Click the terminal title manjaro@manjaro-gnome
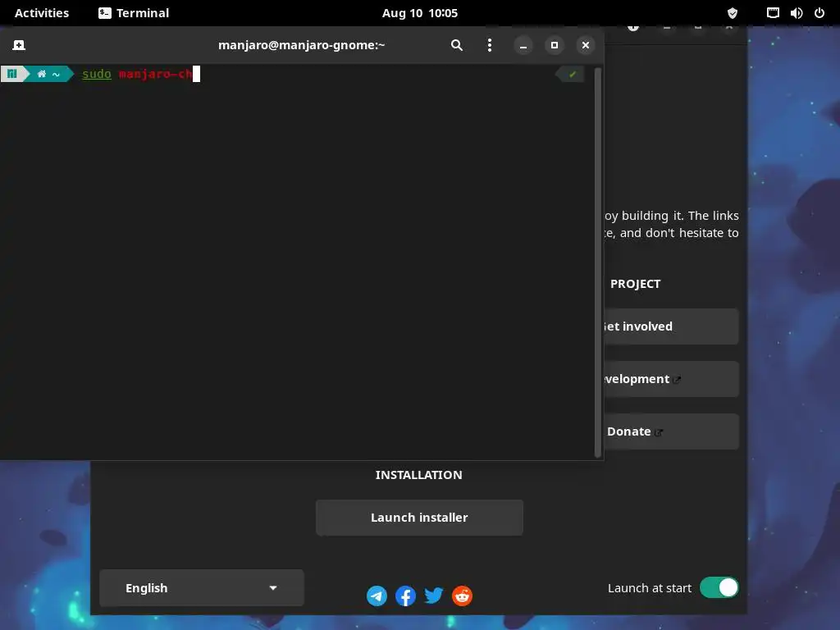 [302, 45]
